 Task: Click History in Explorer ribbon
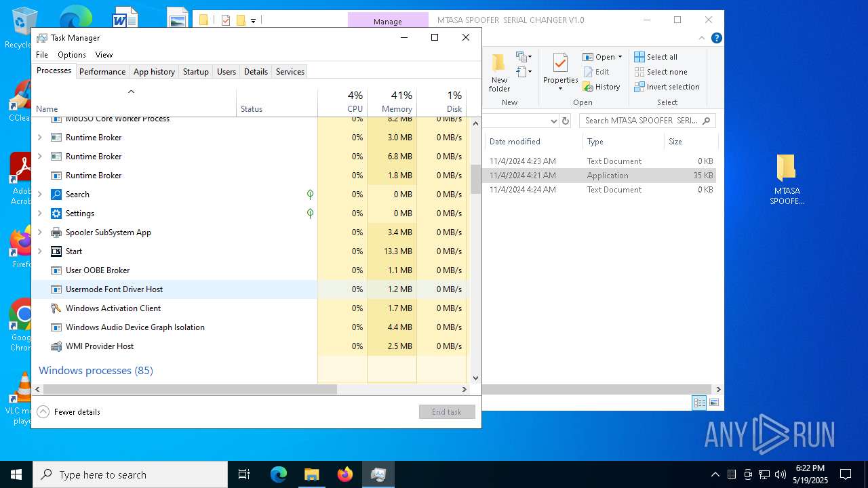click(601, 87)
